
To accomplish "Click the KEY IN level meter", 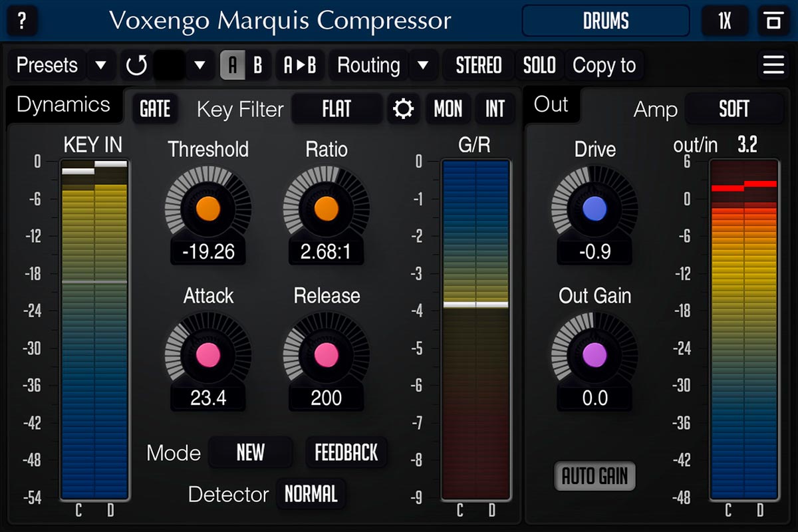I will 94,329.
